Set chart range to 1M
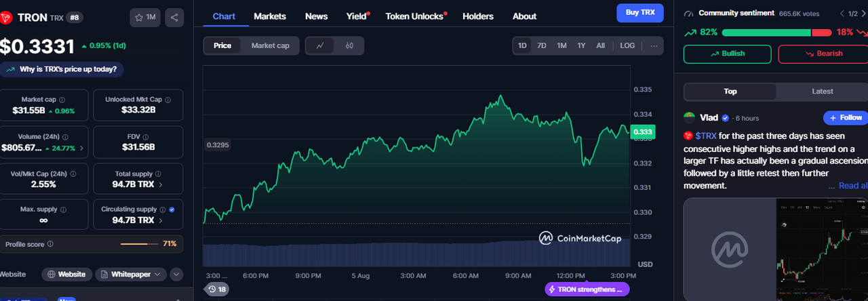Screen dimensions: 868x301 (x=561, y=45)
